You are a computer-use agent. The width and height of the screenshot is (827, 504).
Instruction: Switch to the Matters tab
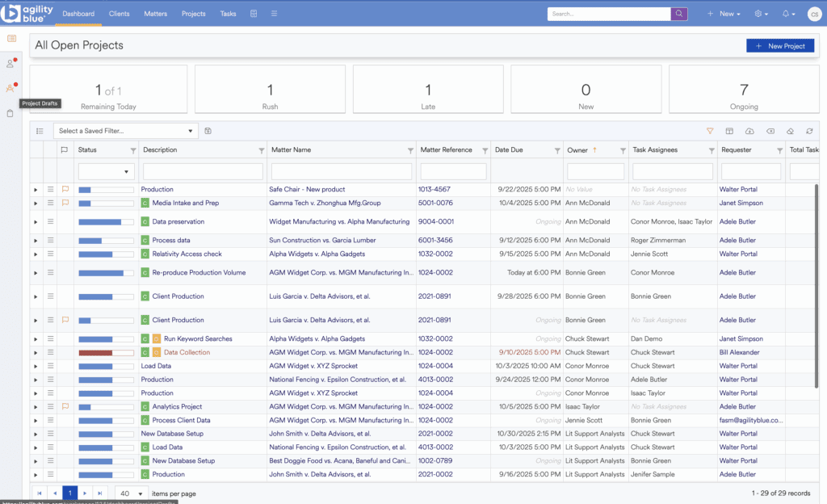pyautogui.click(x=156, y=14)
